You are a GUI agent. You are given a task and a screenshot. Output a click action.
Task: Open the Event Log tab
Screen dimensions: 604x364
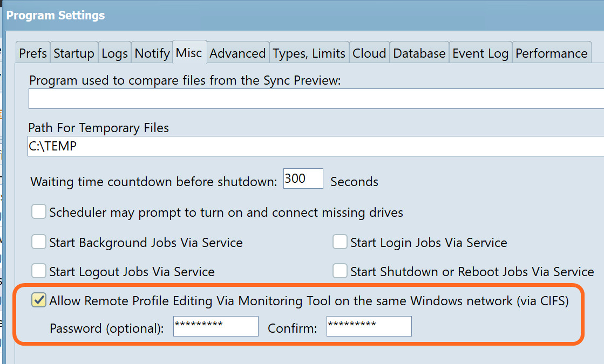tap(480, 53)
